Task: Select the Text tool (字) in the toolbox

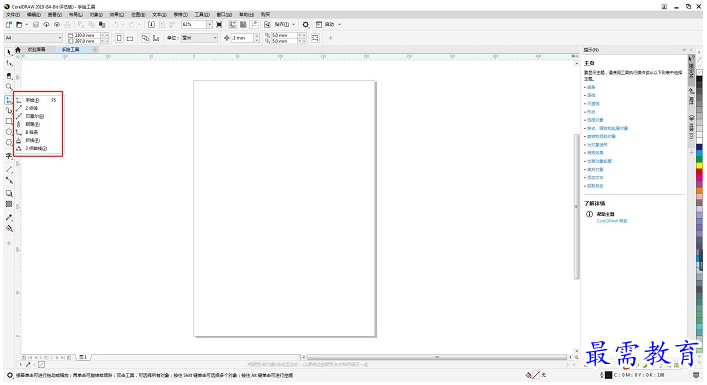Action: click(x=9, y=156)
